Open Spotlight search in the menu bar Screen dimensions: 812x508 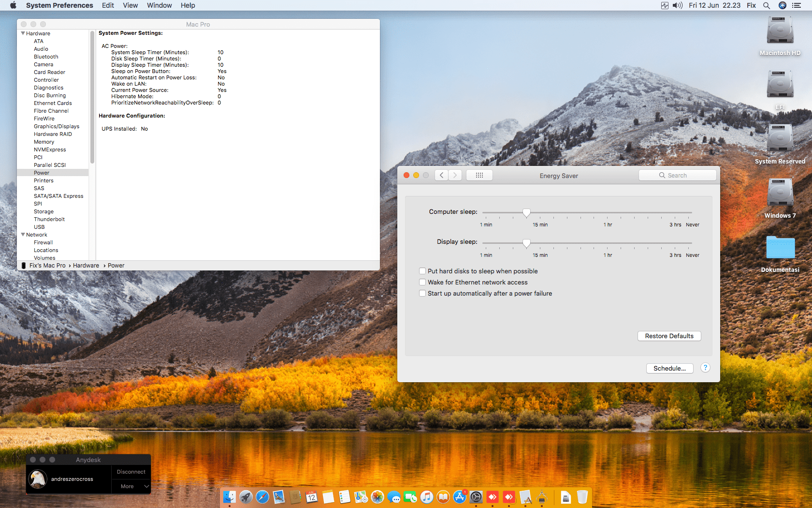pos(767,5)
